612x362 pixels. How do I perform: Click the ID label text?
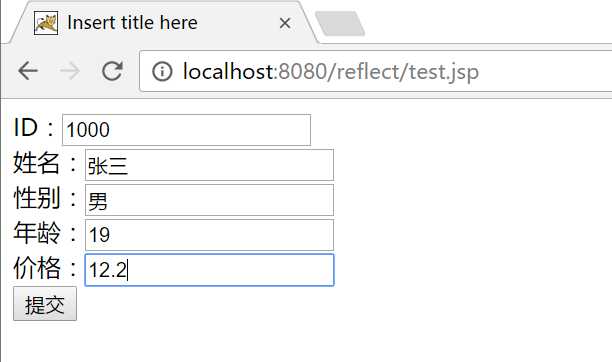tap(26, 127)
